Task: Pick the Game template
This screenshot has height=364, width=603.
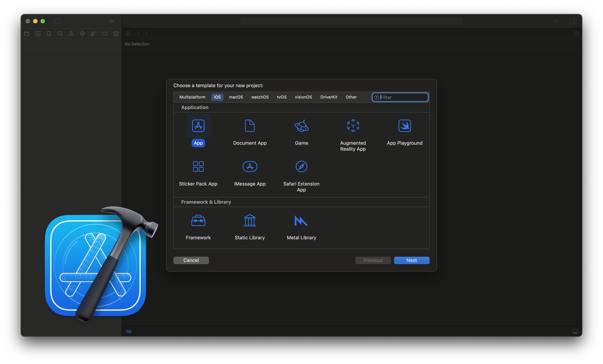Action: coord(301,132)
